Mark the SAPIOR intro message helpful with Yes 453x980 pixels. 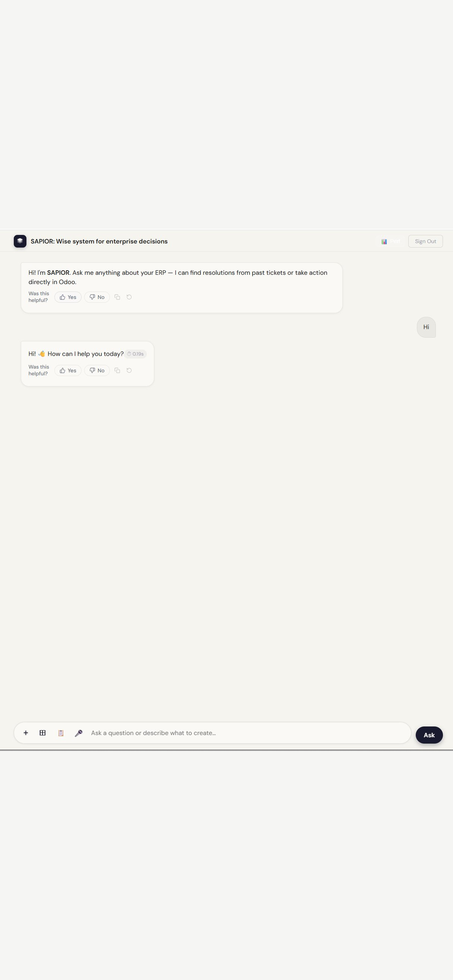(68, 297)
